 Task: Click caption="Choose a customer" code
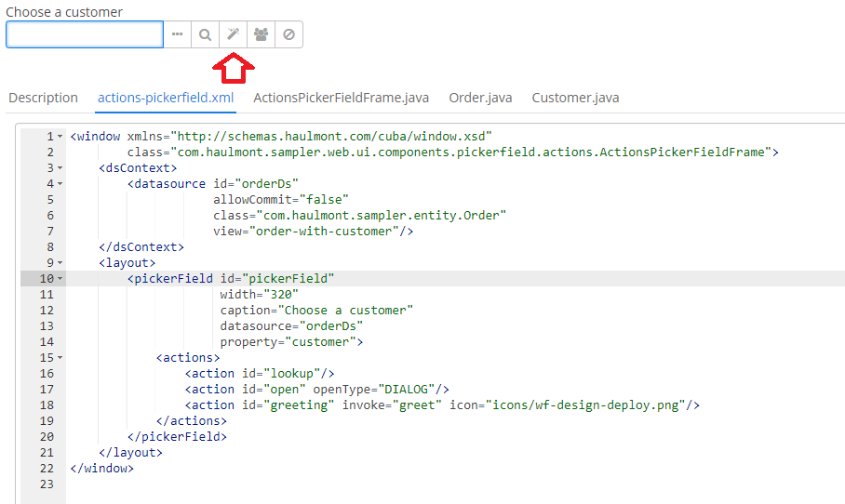click(x=316, y=311)
